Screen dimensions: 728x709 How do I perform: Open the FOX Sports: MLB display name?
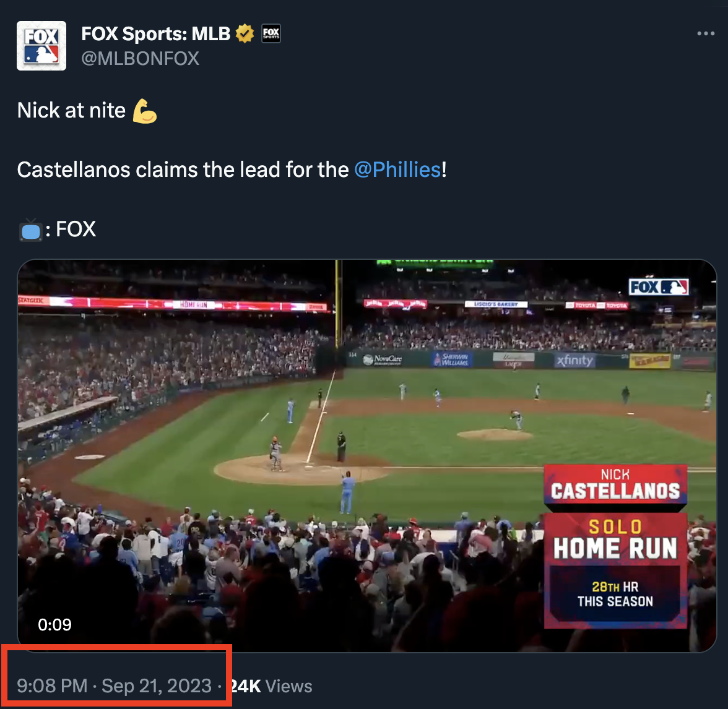coord(156,33)
